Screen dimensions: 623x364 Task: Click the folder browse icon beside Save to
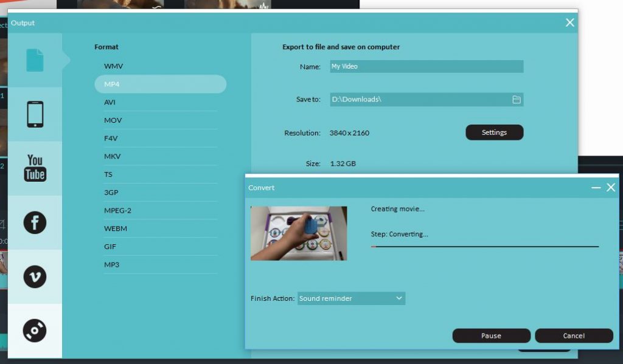tap(515, 99)
